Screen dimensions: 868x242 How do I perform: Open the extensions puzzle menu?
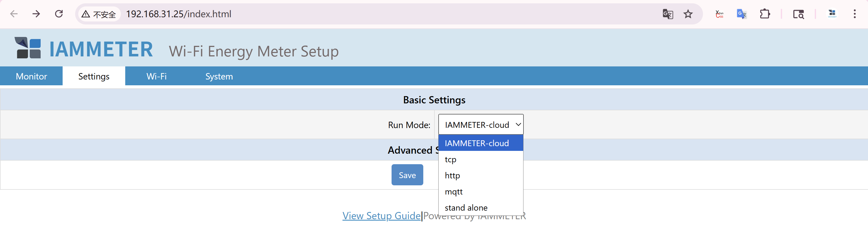(764, 14)
